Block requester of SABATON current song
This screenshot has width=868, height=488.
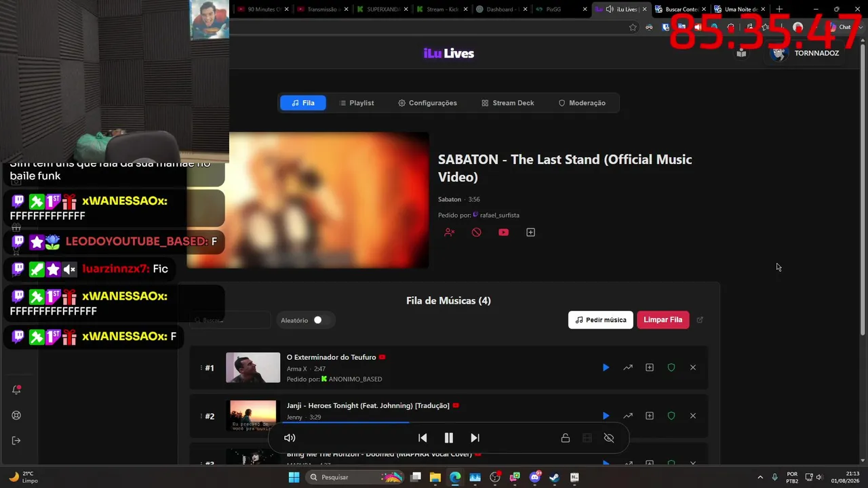[x=449, y=232]
